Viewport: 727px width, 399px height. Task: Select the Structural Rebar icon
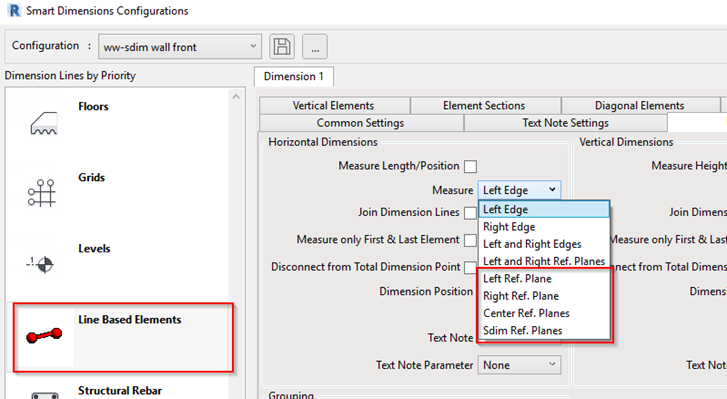click(x=45, y=395)
